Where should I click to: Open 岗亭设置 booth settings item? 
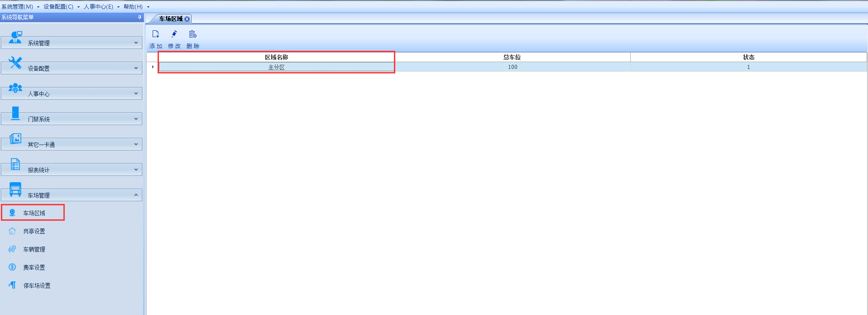coord(34,231)
